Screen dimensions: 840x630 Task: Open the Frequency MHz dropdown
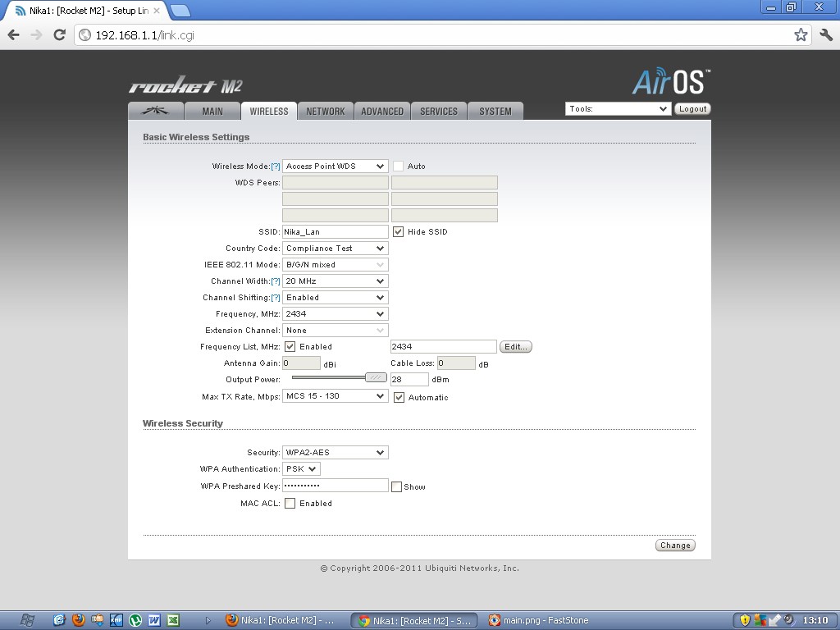pyautogui.click(x=336, y=314)
